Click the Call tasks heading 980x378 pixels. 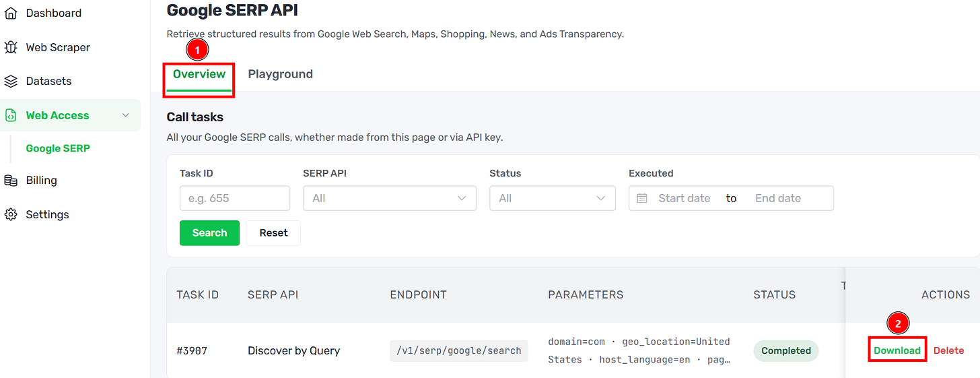[x=195, y=117]
